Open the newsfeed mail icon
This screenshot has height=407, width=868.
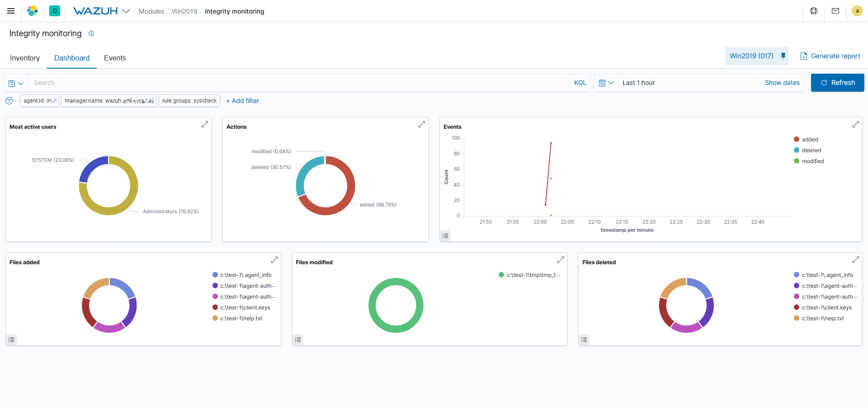(x=835, y=11)
